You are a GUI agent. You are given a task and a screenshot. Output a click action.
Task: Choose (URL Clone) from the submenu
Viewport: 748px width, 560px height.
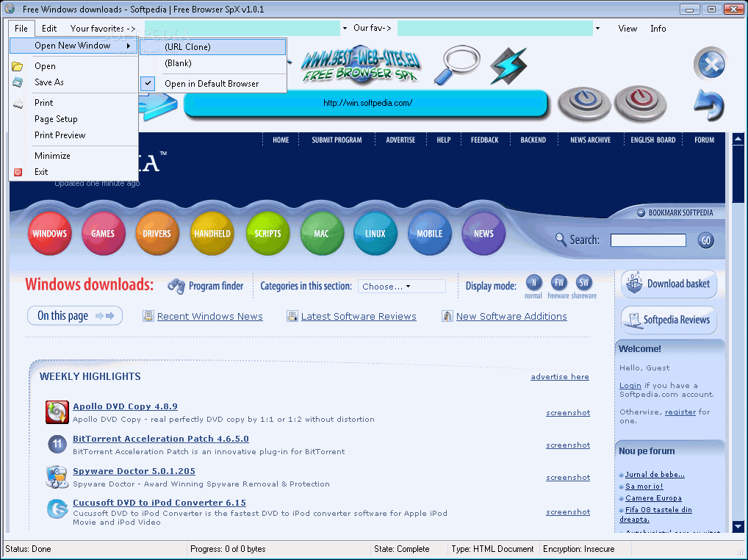(213, 47)
